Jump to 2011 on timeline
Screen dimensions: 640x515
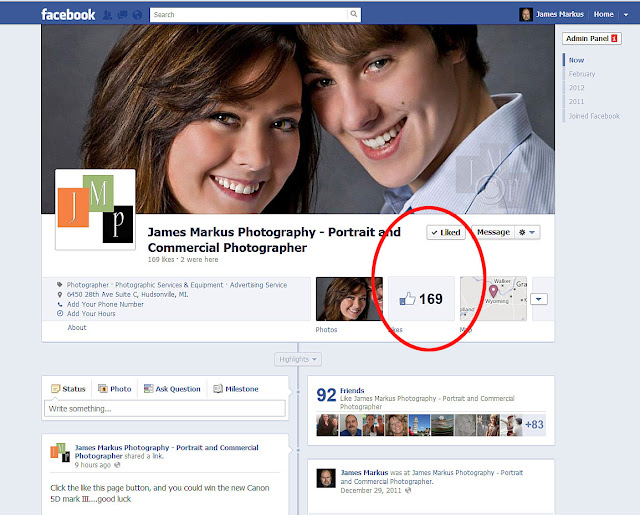pyautogui.click(x=576, y=102)
